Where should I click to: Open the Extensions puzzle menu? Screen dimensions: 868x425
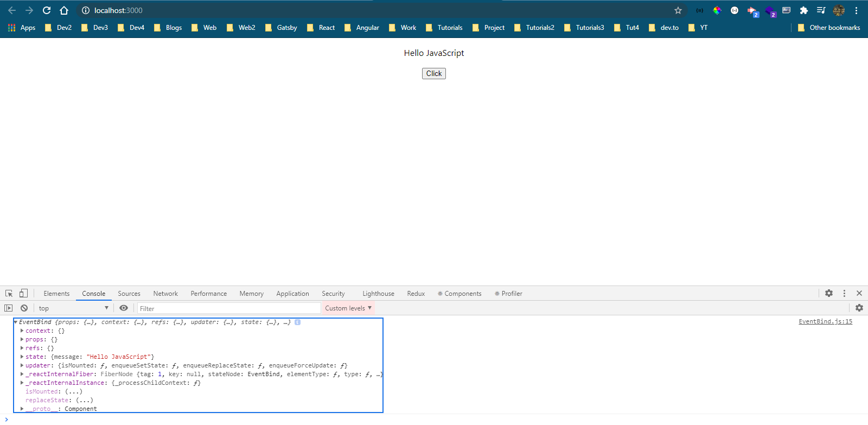coord(804,10)
